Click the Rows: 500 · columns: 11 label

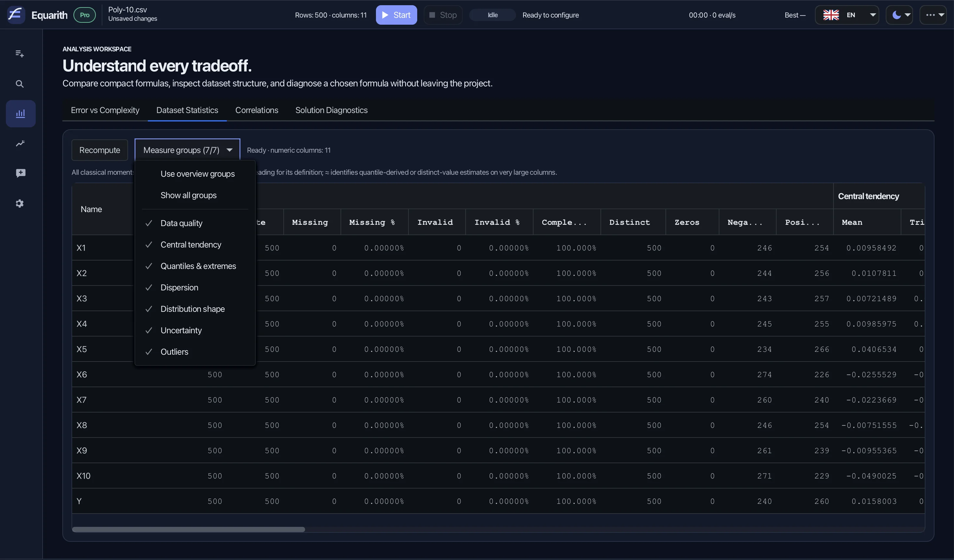pos(330,15)
